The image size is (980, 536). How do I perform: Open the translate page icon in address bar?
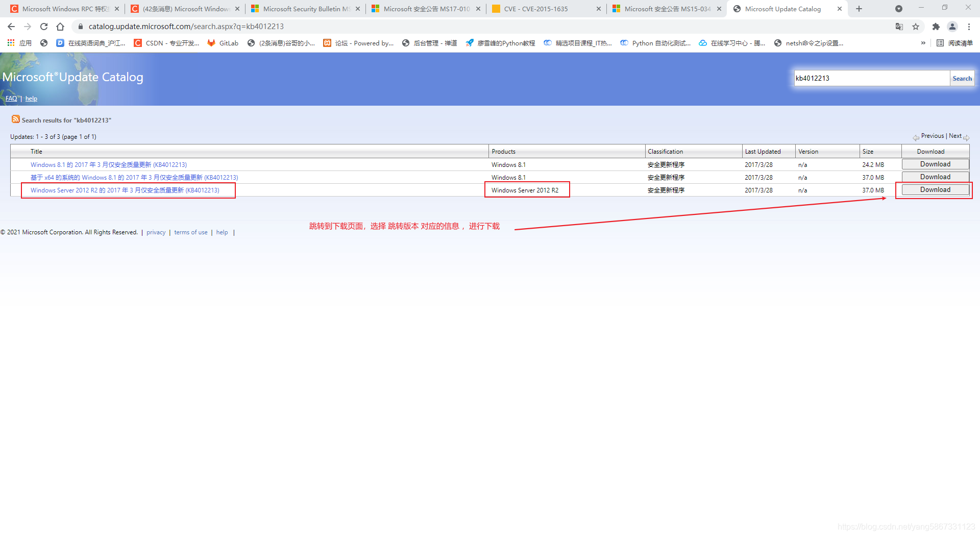click(899, 27)
